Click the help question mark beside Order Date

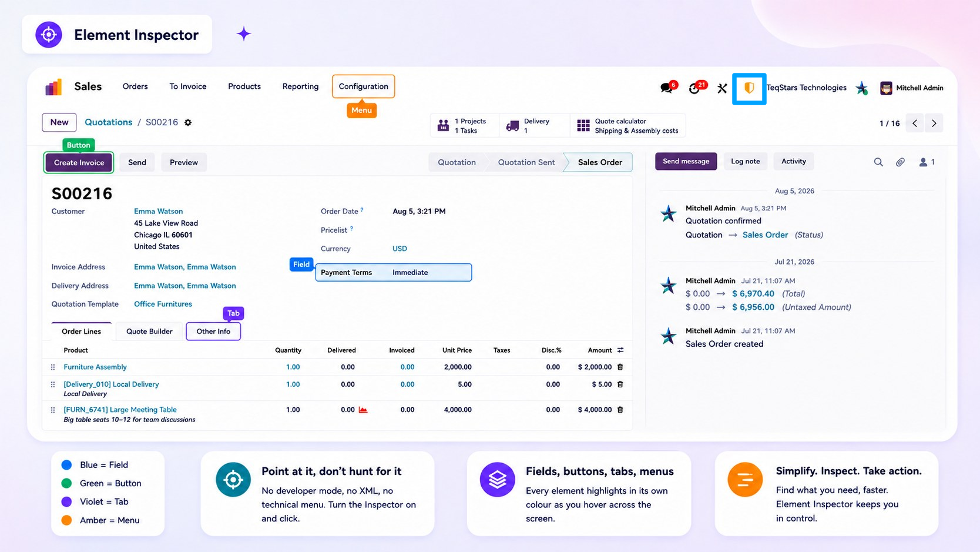click(x=362, y=210)
